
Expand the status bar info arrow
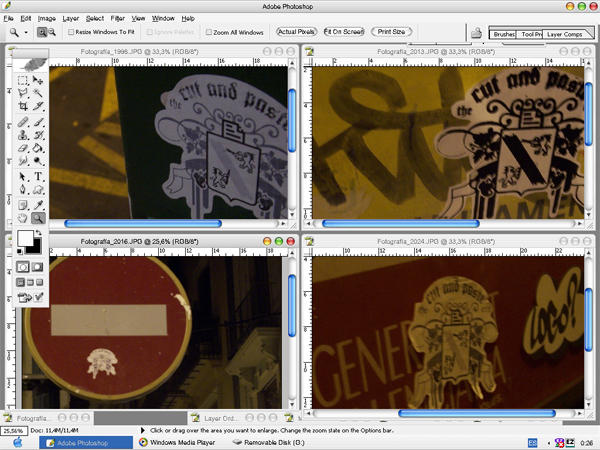(x=143, y=430)
